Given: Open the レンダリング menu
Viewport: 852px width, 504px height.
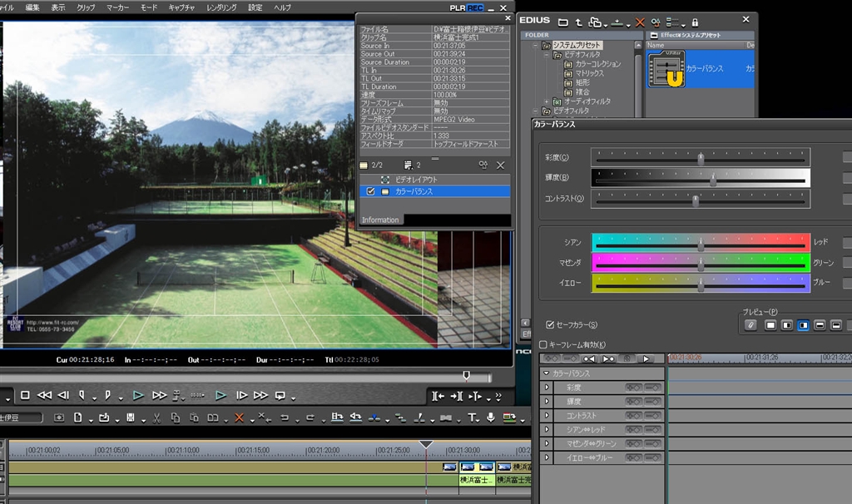Looking at the screenshot, I should pos(220,7).
